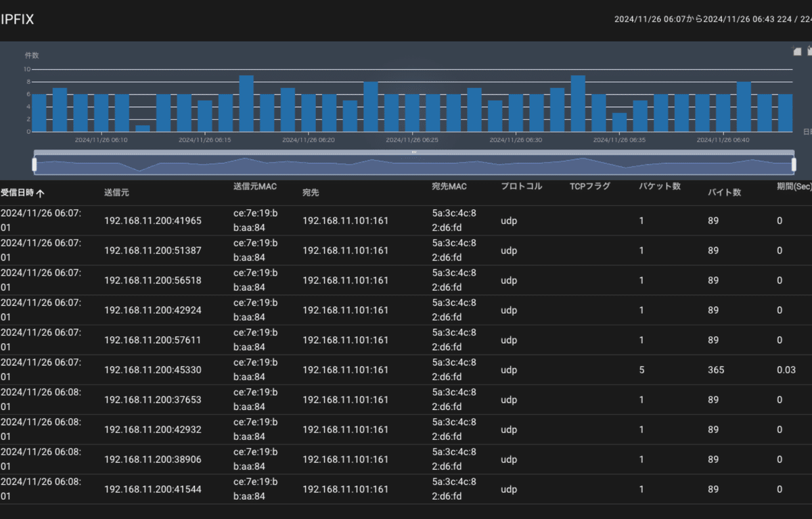The image size is (812, 519).
Task: Select the first table row from port 41965
Action: [x=406, y=220]
